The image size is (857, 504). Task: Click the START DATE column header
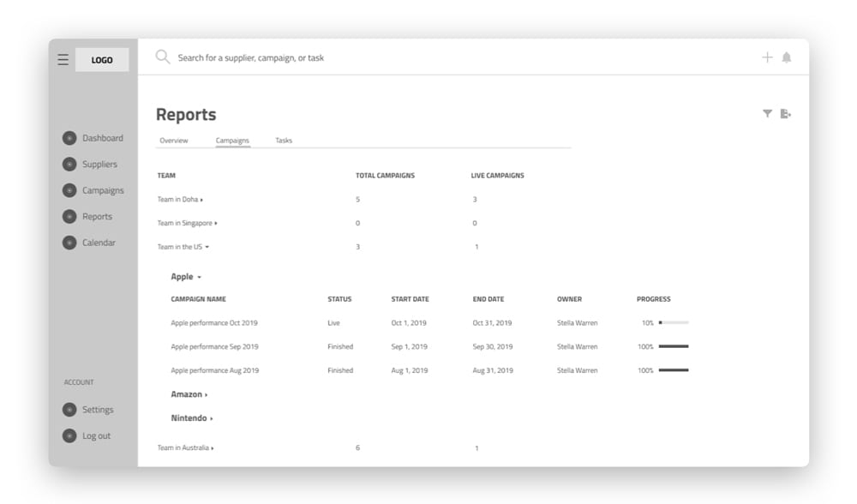tap(410, 299)
